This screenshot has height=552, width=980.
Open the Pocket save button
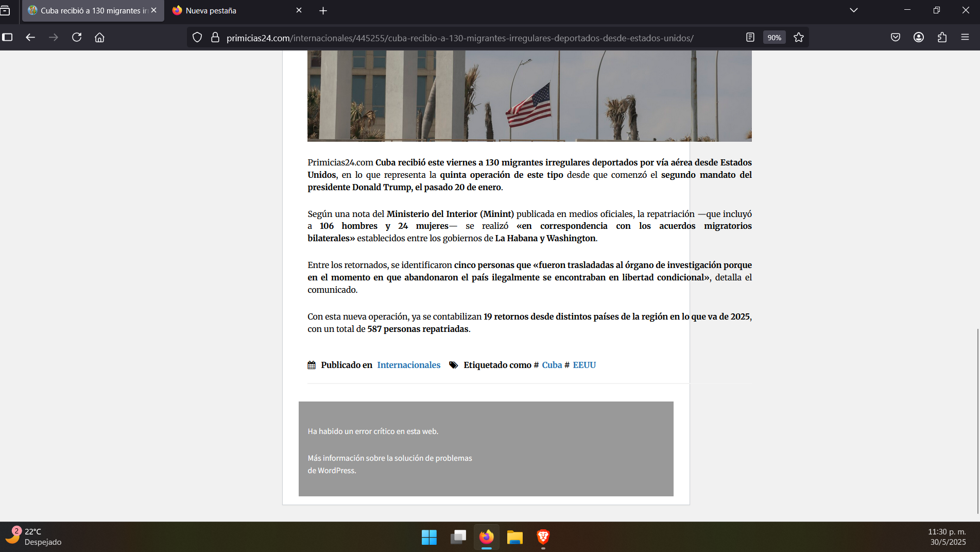(x=896, y=37)
